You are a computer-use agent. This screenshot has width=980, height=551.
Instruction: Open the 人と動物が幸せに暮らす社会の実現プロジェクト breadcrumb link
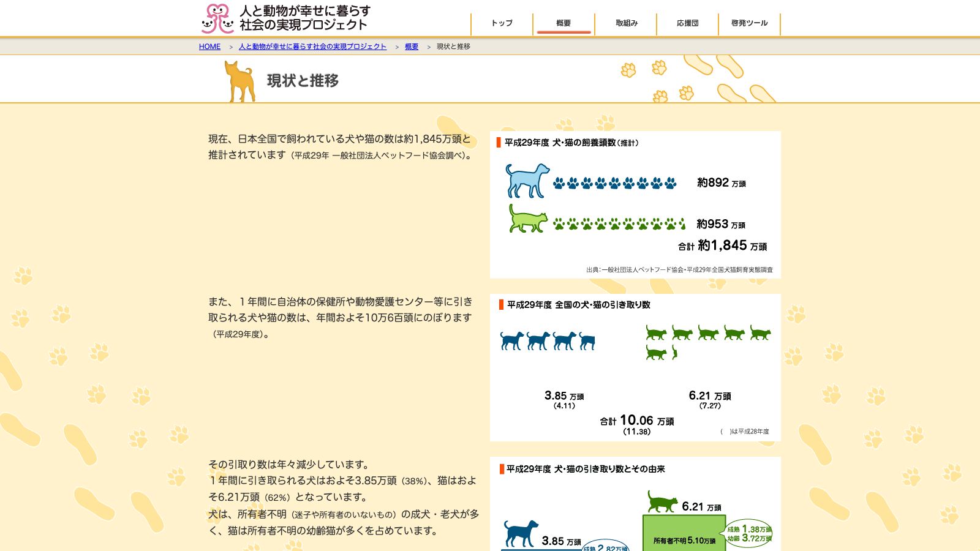(x=312, y=47)
